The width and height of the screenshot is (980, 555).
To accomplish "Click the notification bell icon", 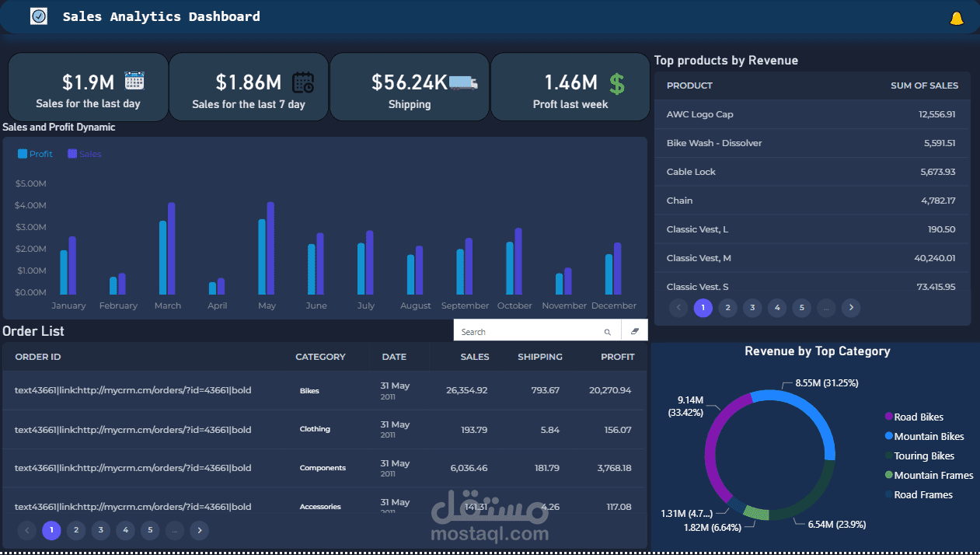I will tap(957, 18).
